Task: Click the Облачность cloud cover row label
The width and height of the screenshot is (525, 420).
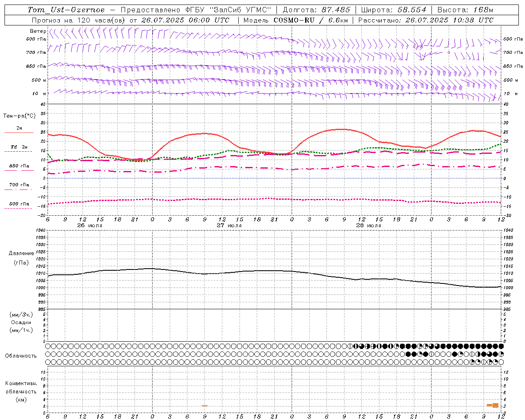Action: pyautogui.click(x=21, y=356)
